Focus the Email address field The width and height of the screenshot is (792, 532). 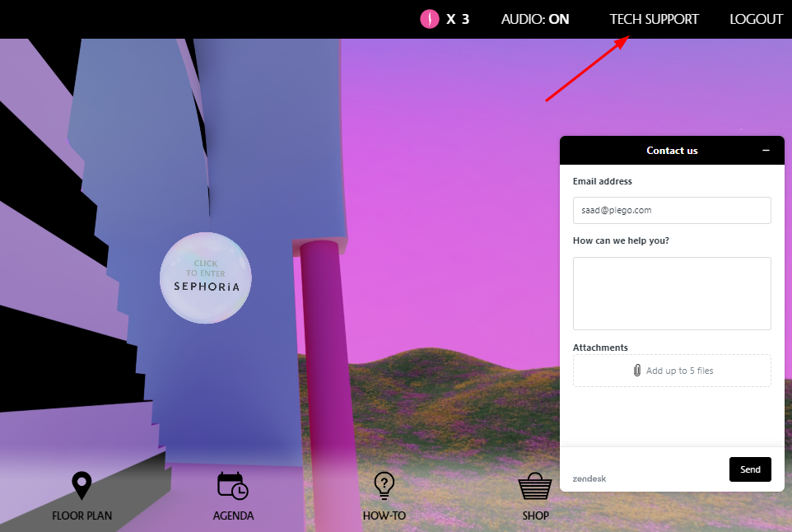click(672, 210)
